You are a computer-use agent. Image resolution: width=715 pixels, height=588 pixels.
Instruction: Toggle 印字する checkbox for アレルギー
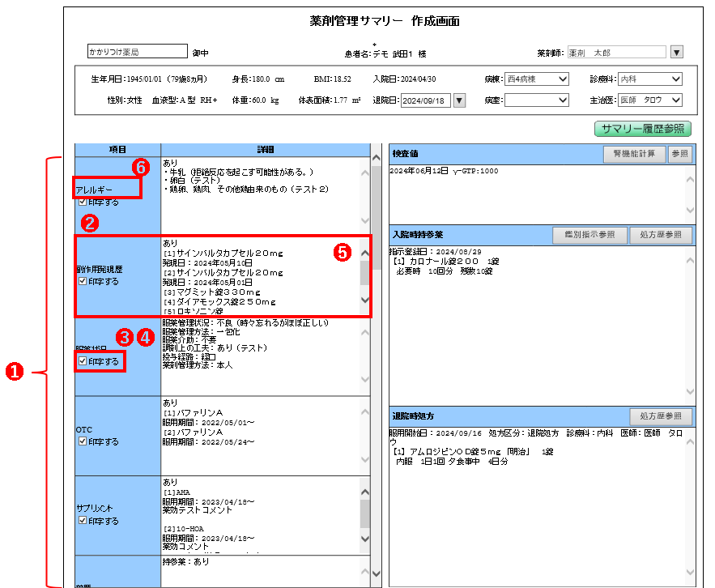[x=83, y=202]
